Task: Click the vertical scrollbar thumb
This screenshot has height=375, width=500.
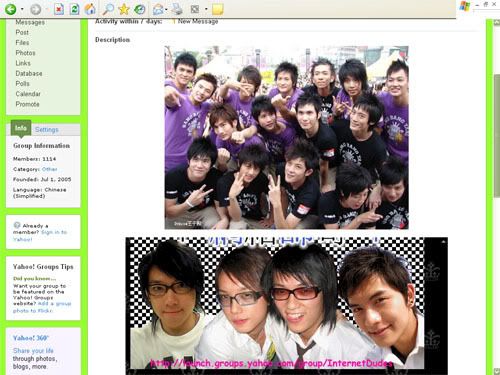Action: click(x=497, y=137)
